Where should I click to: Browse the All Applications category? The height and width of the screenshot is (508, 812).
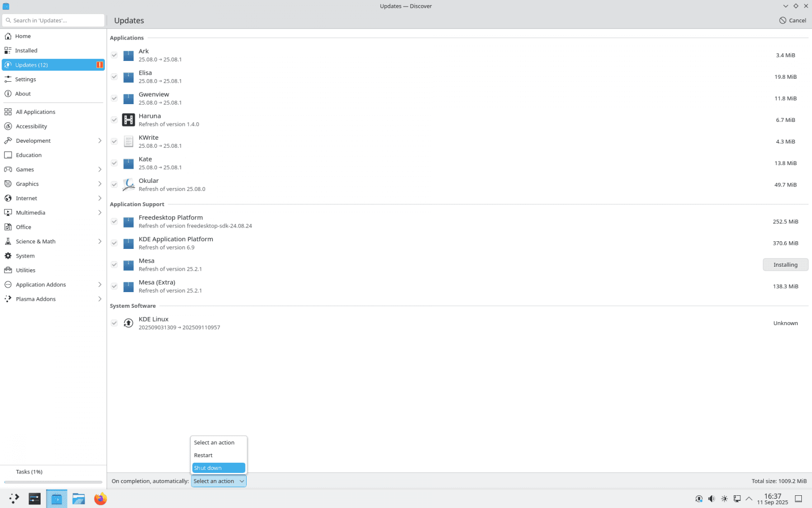[53, 112]
